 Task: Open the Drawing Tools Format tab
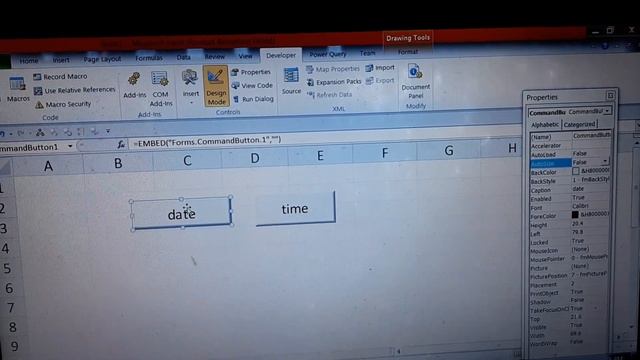click(408, 52)
